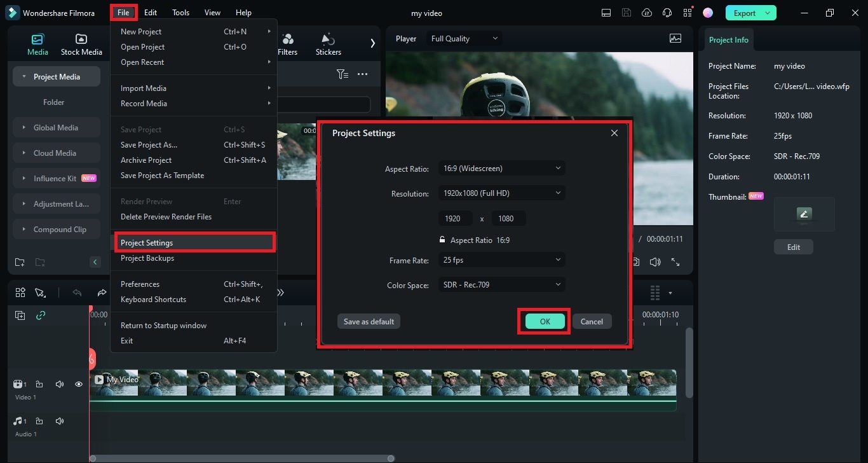Image resolution: width=868 pixels, height=463 pixels.
Task: Click the Video 1 track icon
Action: 18,384
